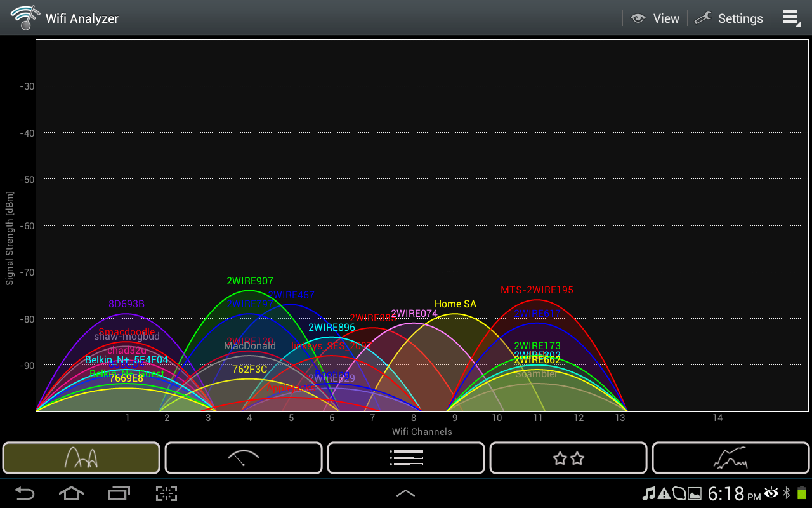Select the 2WIRE907 network label
Image resolution: width=812 pixels, height=508 pixels.
point(250,281)
